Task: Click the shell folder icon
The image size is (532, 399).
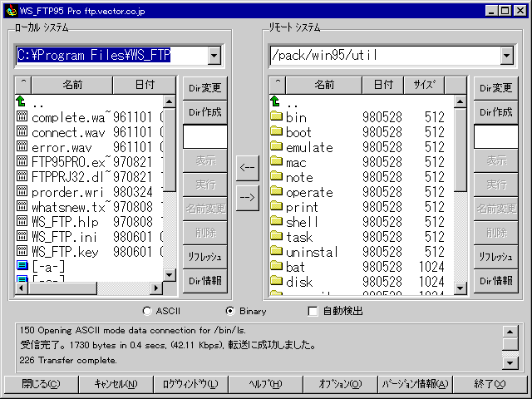Action: click(x=277, y=220)
